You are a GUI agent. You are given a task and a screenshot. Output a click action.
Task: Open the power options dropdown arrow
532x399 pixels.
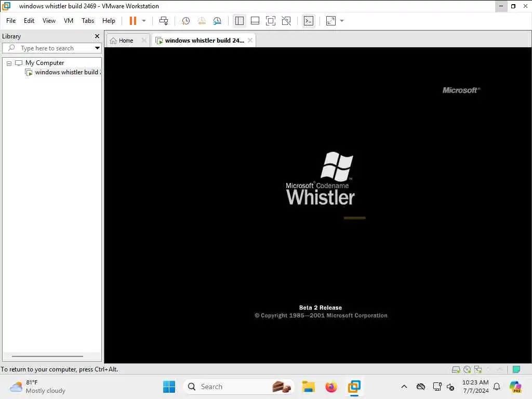tap(144, 21)
